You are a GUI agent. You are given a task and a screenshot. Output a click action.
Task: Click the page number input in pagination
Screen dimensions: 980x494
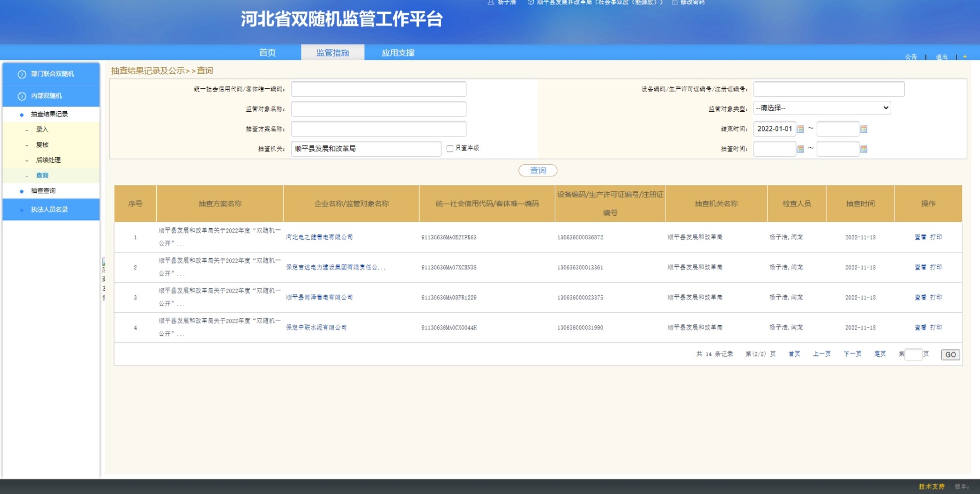pos(913,354)
